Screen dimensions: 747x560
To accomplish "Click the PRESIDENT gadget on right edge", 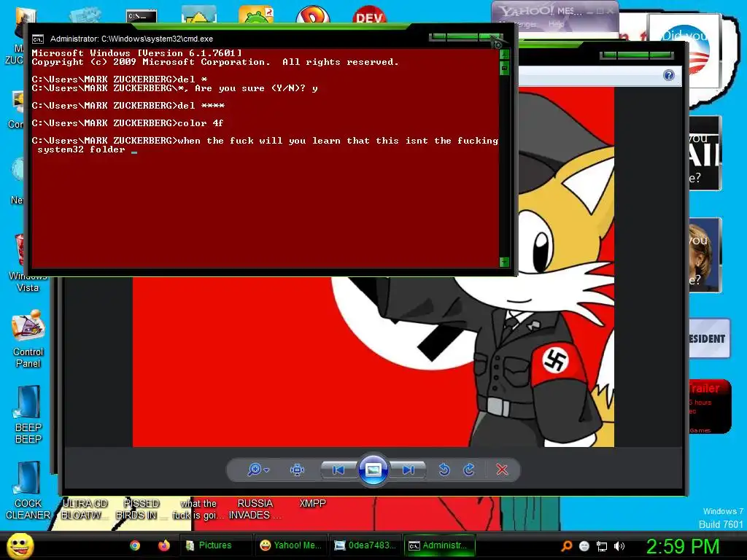I will (709, 338).
